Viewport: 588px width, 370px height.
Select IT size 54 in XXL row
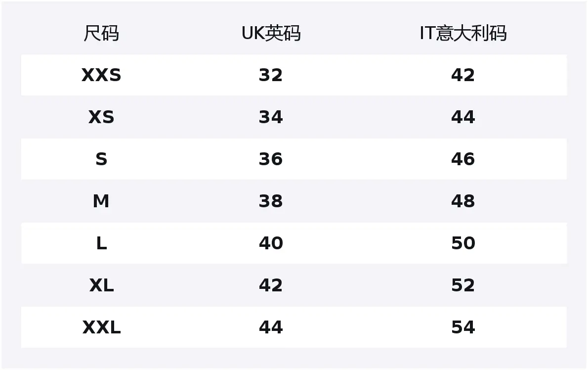(x=463, y=327)
